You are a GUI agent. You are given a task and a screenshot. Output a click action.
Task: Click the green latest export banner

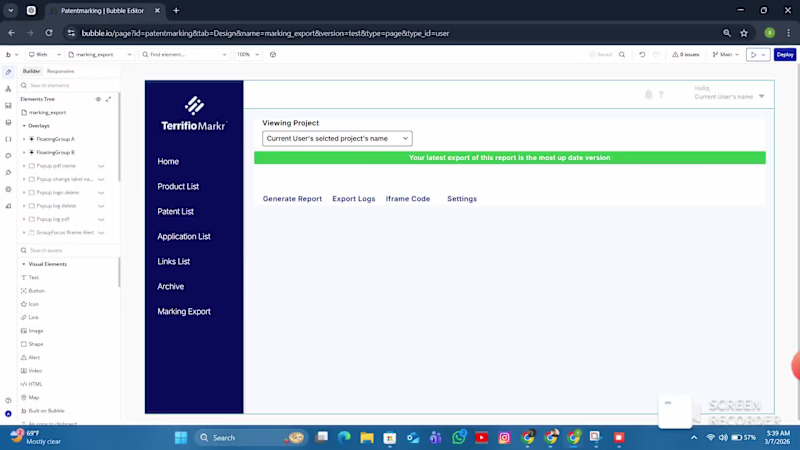coord(510,158)
